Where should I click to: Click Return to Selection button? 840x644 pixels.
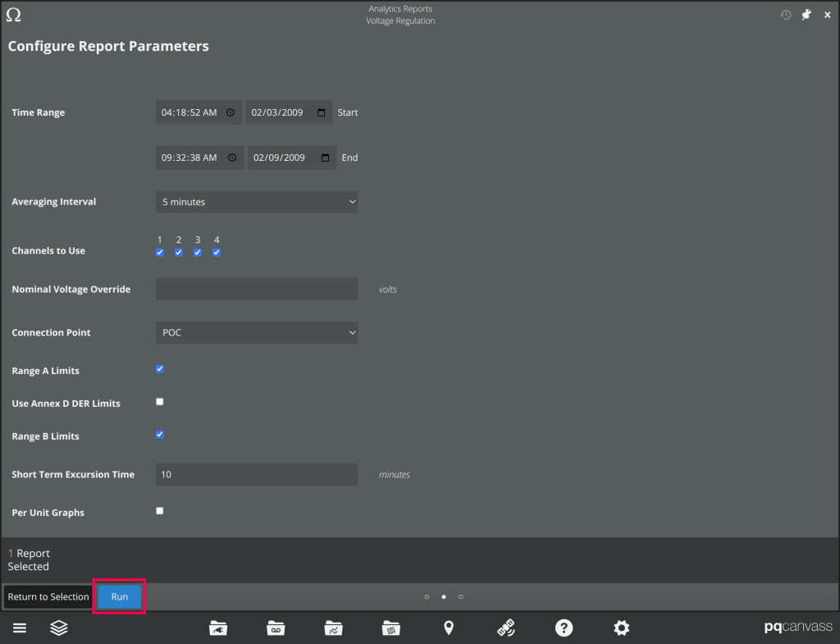pos(48,597)
